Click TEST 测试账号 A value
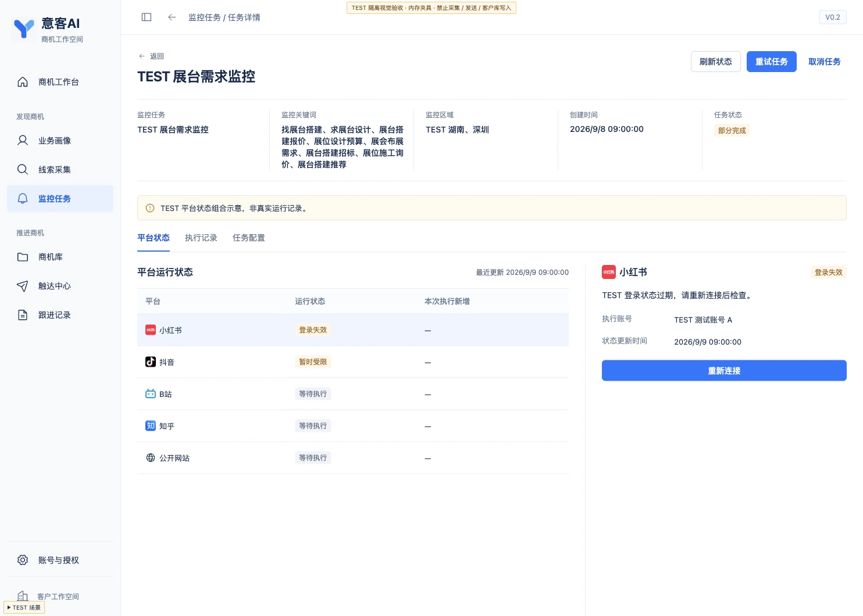The height and width of the screenshot is (616, 863). pyautogui.click(x=703, y=320)
